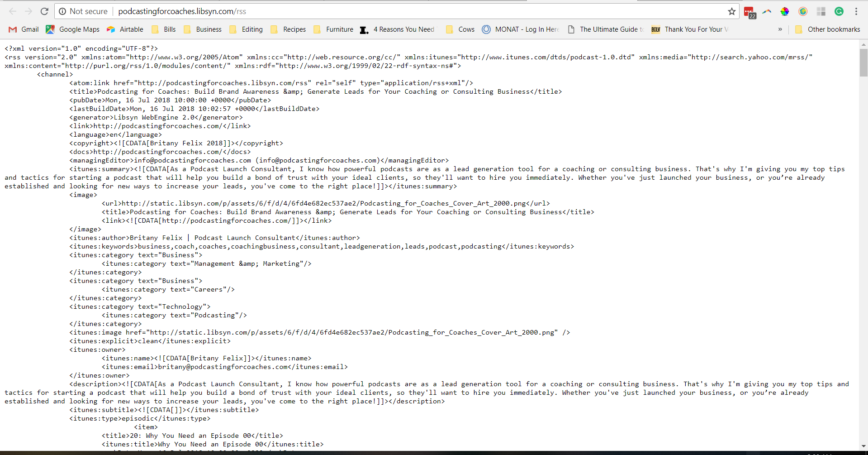The image size is (868, 455).
Task: Click the scrollbar down arrow
Action: point(863,446)
